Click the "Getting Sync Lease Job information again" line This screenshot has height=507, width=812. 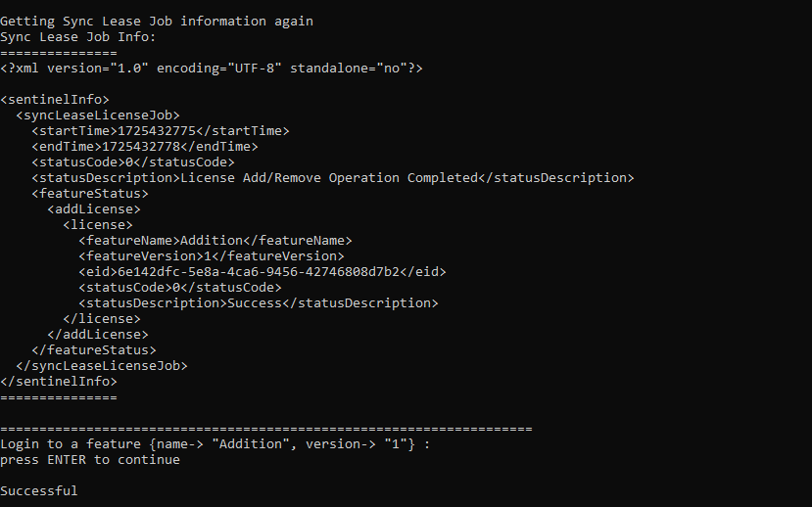click(157, 22)
